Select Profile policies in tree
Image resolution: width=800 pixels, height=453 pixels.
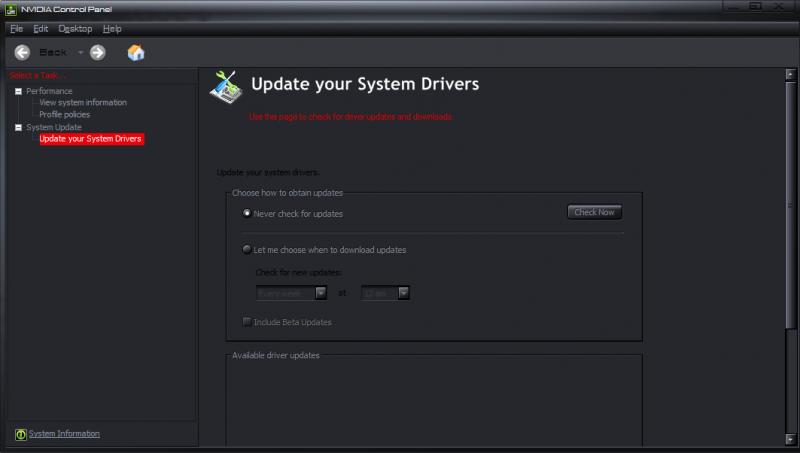pos(65,115)
